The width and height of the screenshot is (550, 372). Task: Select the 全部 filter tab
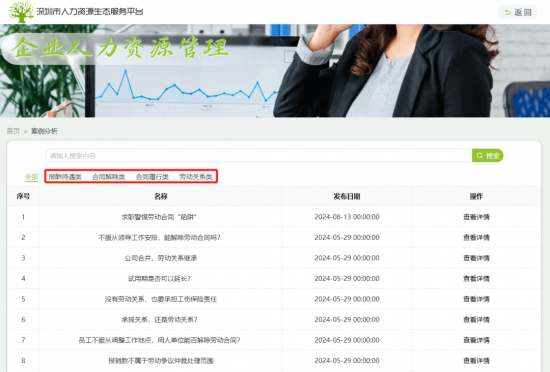[31, 177]
